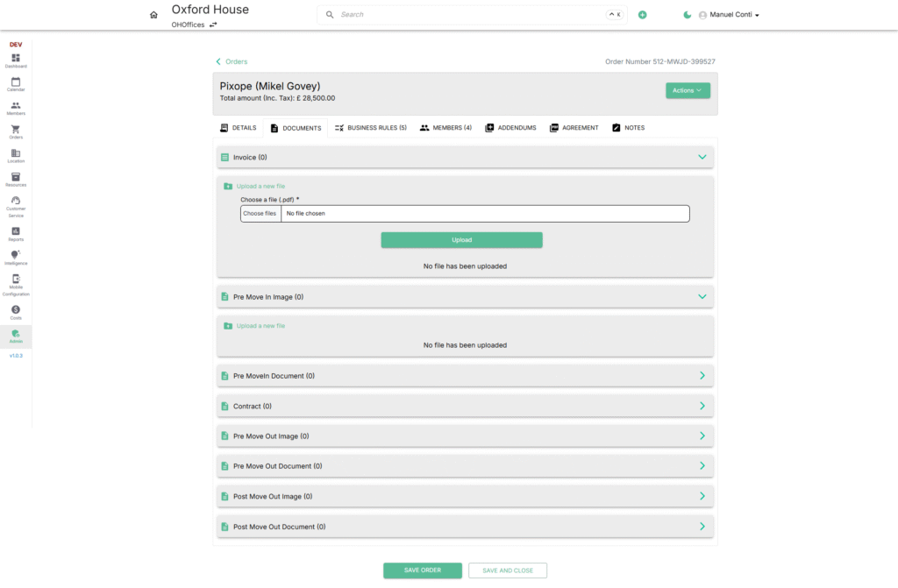Open Calendar from the sidebar
The image size is (898, 588).
tap(16, 83)
